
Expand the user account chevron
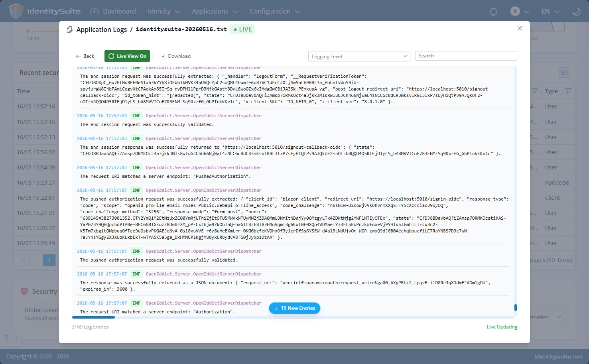(527, 12)
